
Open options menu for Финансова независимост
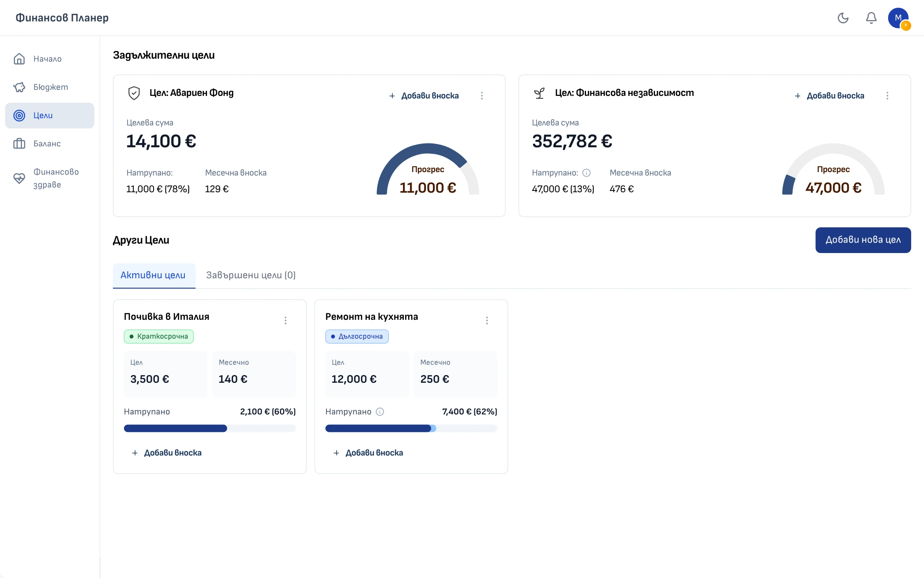coord(887,95)
